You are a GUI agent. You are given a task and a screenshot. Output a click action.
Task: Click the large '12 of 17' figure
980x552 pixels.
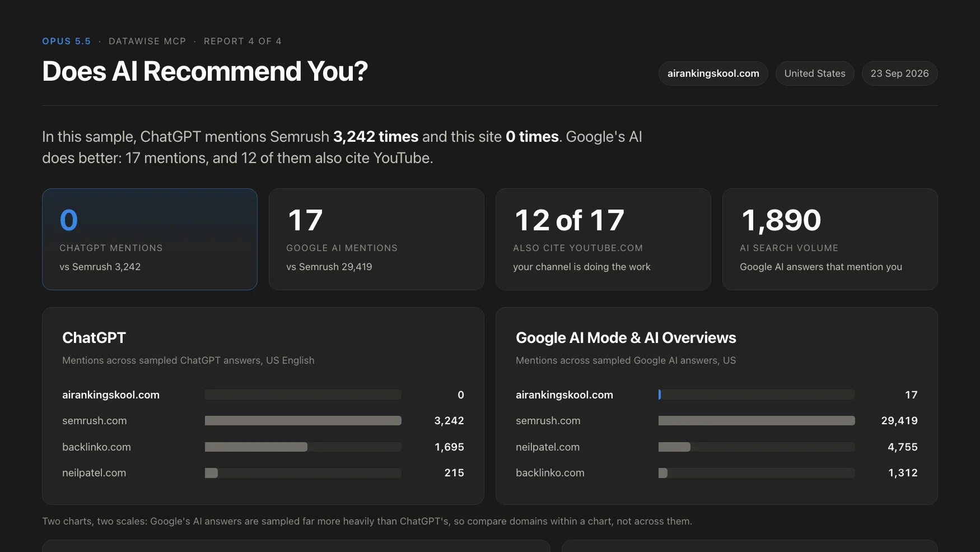pyautogui.click(x=569, y=220)
